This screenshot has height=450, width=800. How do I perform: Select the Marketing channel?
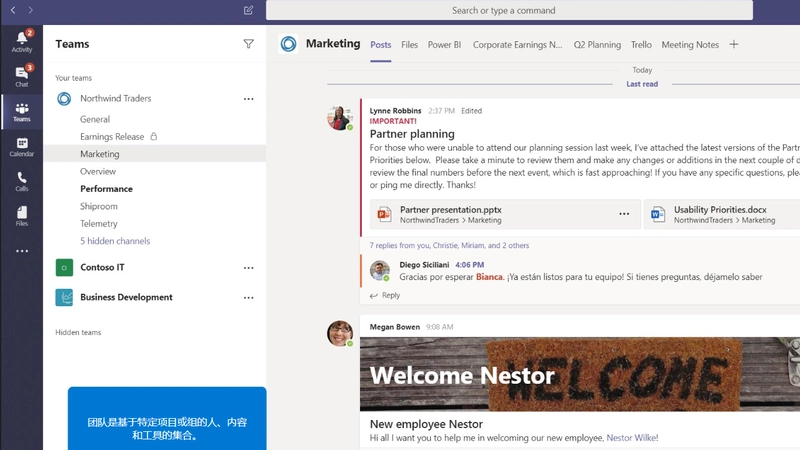[155, 154]
